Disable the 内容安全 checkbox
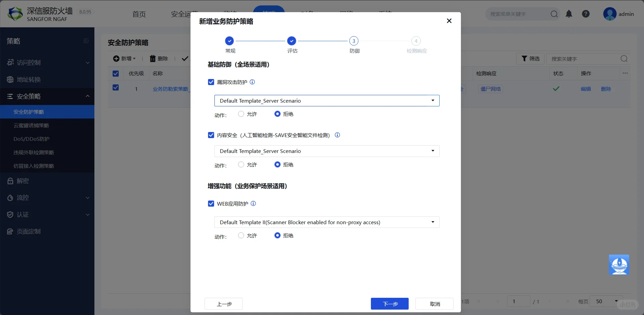 (x=211, y=135)
